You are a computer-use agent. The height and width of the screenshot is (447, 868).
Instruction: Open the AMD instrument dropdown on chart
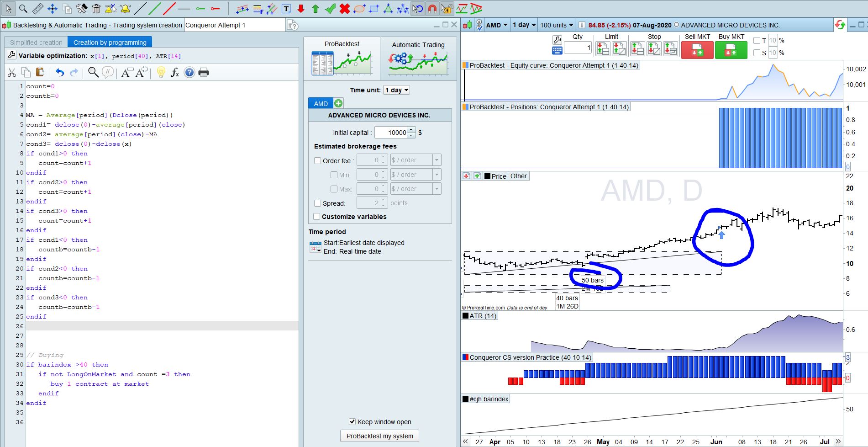tap(497, 25)
